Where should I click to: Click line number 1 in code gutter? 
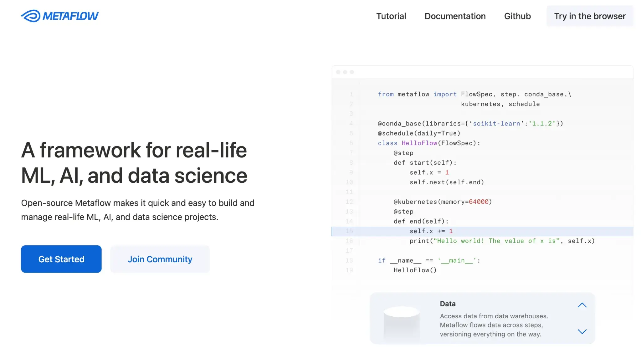pyautogui.click(x=351, y=94)
